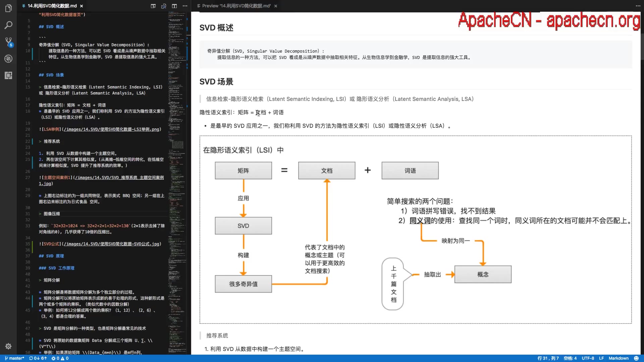Open More Actions menu of preview group
The image size is (644, 362).
[x=638, y=6]
